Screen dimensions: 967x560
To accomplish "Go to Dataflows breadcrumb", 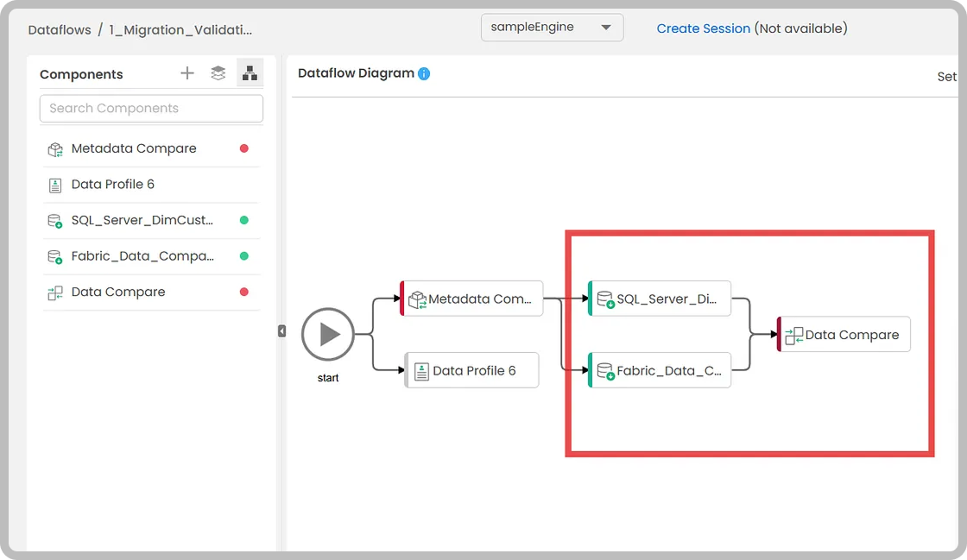I will (60, 29).
